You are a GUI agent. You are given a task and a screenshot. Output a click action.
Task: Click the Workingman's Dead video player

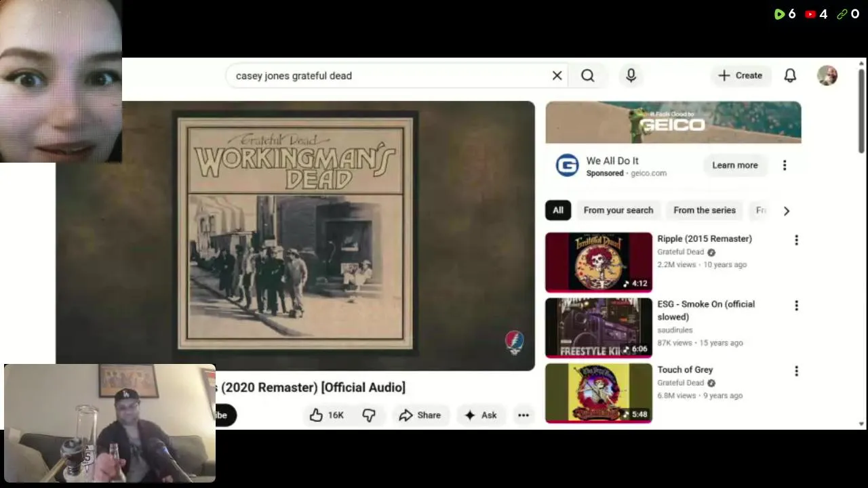pyautogui.click(x=295, y=235)
